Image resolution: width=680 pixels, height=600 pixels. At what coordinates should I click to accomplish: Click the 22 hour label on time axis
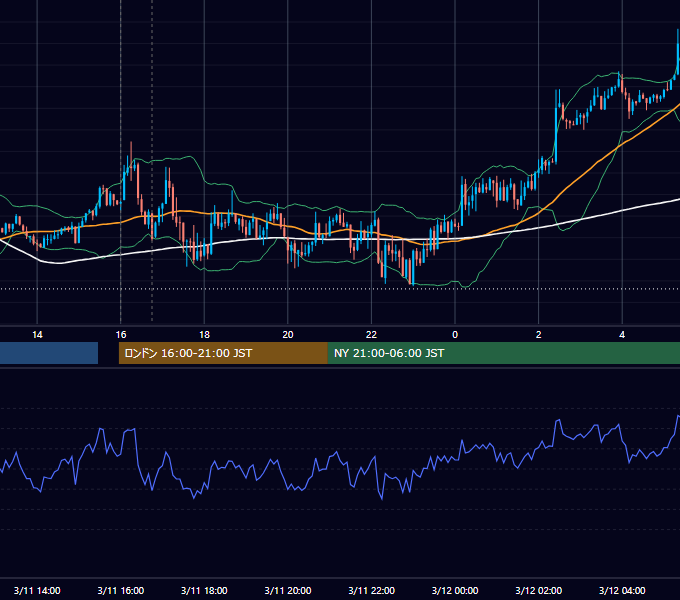(372, 335)
